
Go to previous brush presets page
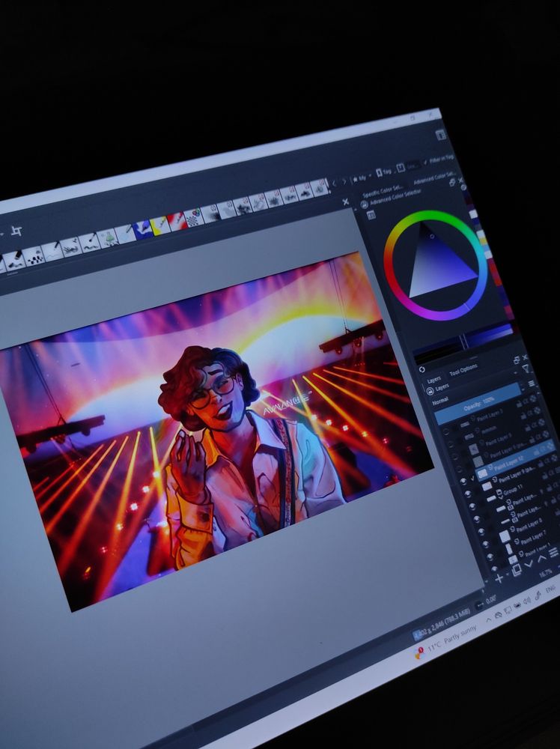(x=334, y=183)
